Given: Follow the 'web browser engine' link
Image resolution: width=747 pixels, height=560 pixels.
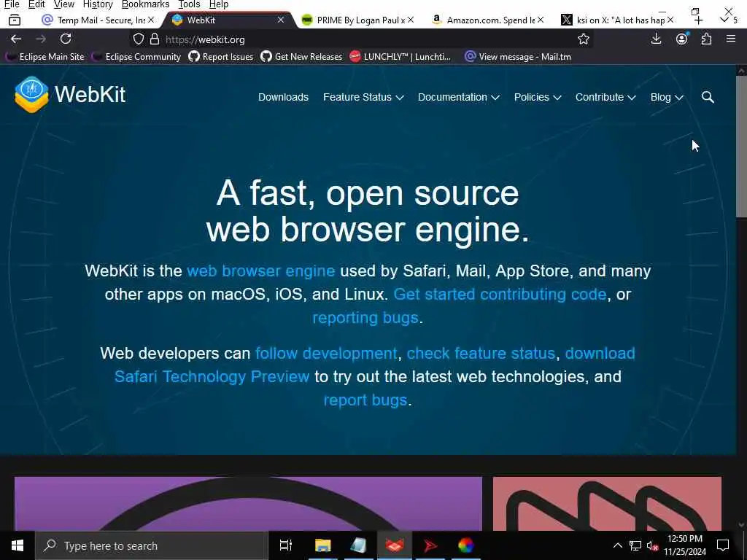Looking at the screenshot, I should [260, 271].
